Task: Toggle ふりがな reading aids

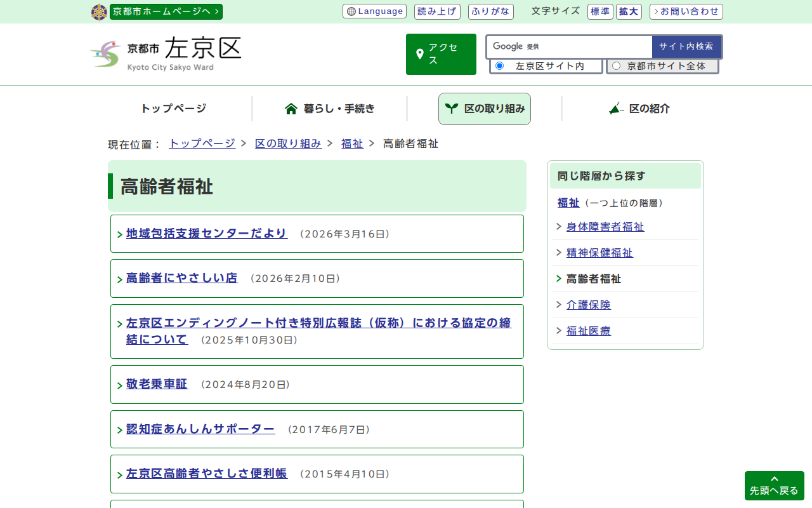Action: tap(490, 11)
